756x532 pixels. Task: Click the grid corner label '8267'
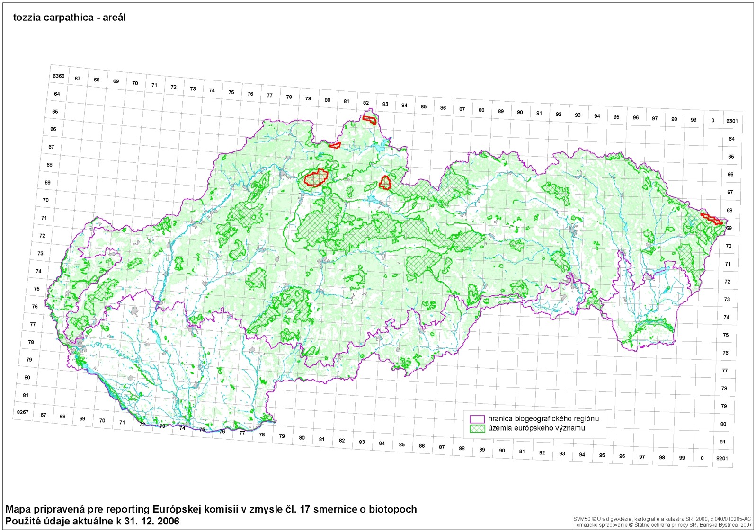23,412
